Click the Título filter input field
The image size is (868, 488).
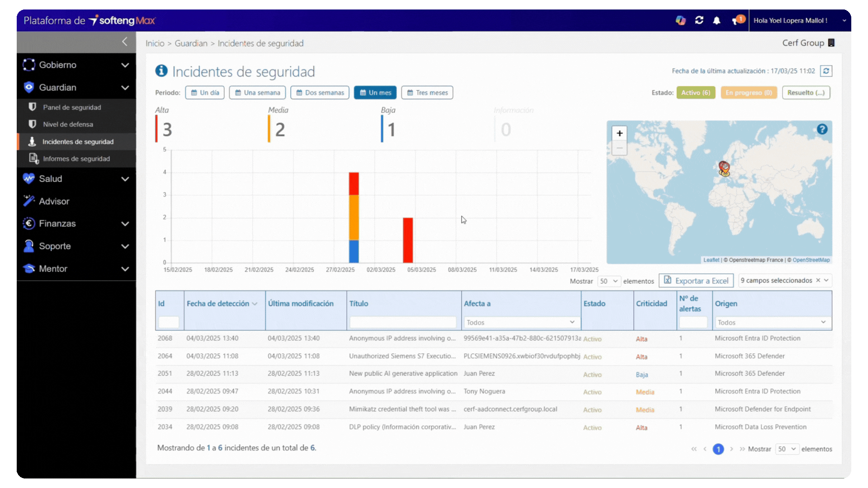[402, 322]
